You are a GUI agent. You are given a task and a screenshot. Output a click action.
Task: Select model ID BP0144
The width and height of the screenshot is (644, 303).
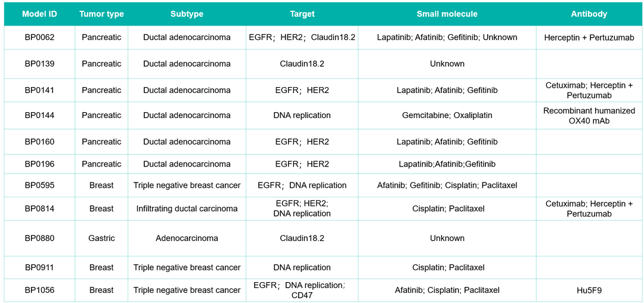[39, 115]
